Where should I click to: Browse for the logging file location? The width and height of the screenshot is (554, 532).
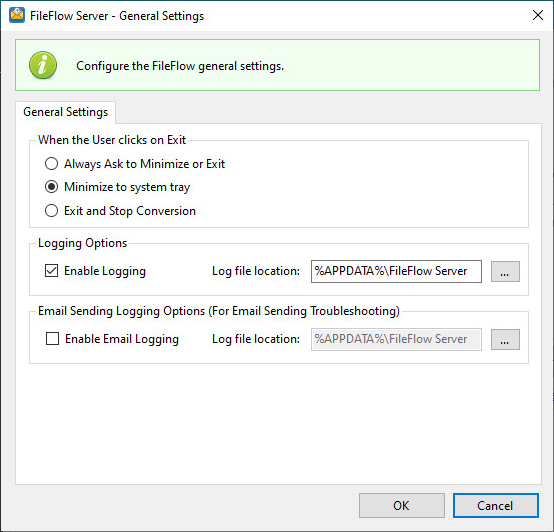point(505,271)
